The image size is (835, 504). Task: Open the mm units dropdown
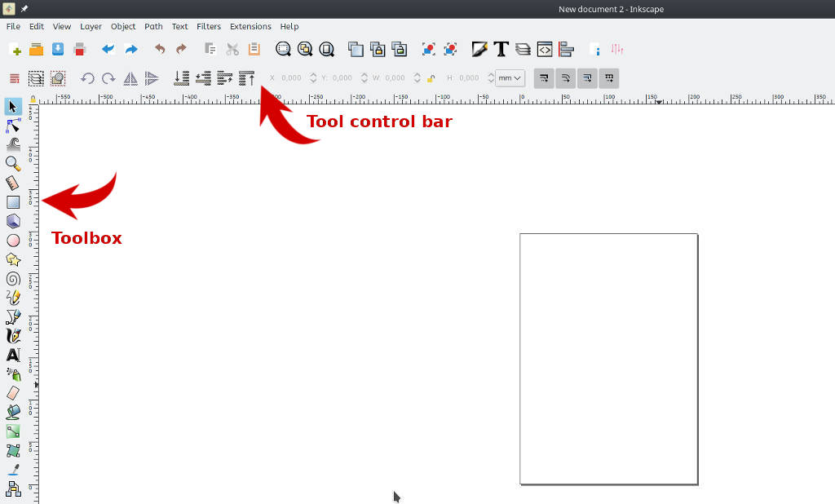pos(509,77)
